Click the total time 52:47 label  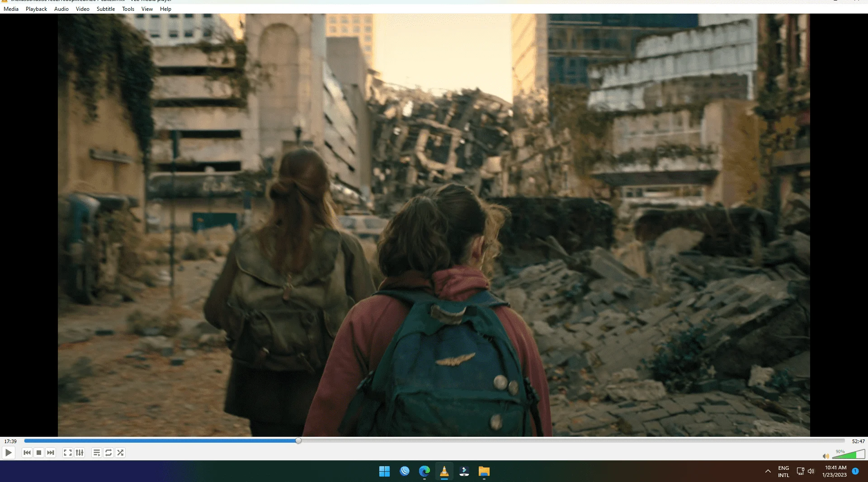click(x=858, y=441)
